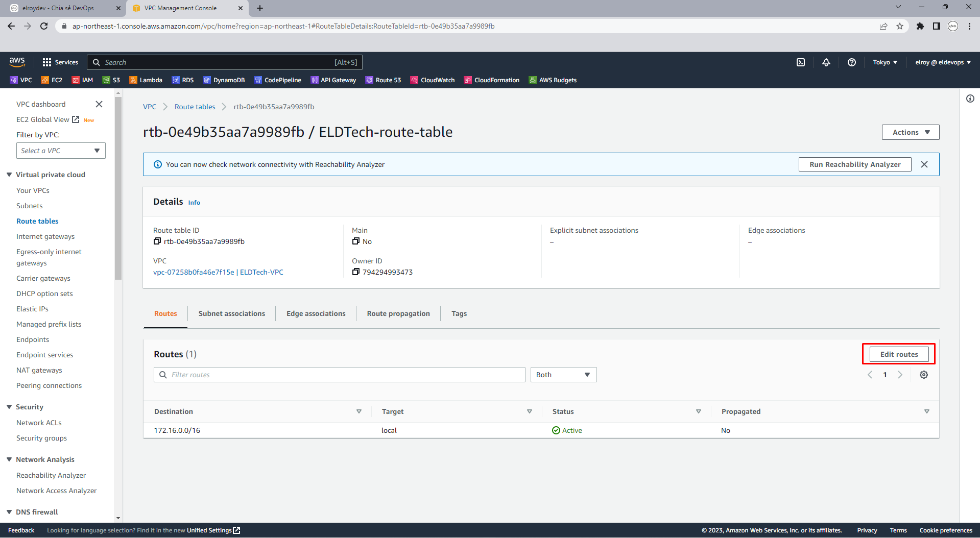The height and width of the screenshot is (538, 980).
Task: Copy the Main value No
Action: coord(356,241)
